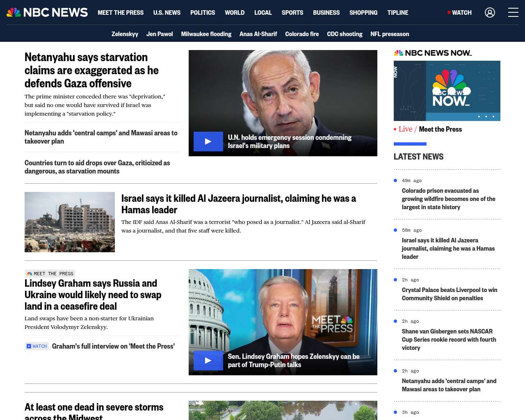Open the Tipline section
The image size is (525, 420).
click(398, 12)
